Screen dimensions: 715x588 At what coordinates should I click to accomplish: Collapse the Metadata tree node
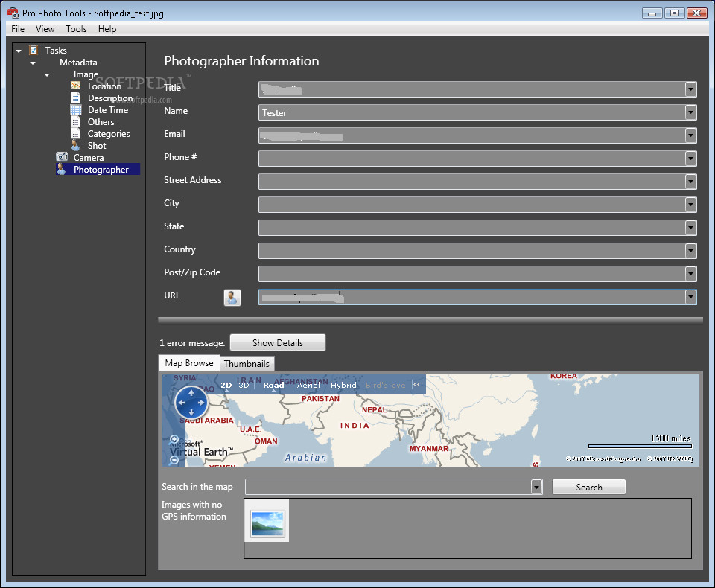(33, 63)
